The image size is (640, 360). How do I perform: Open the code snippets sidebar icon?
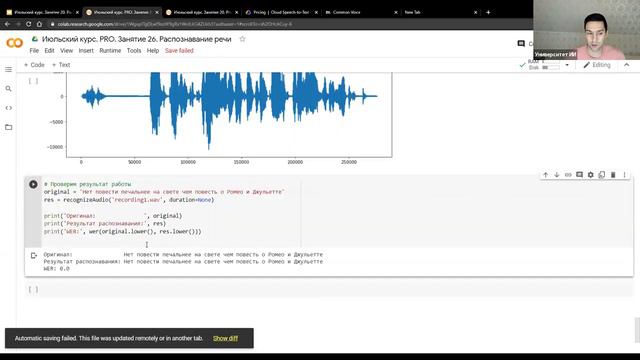[x=8, y=108]
